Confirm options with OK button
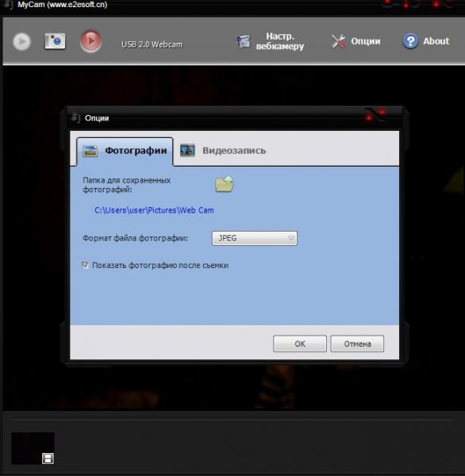Viewport: 465px width, 476px height. coord(300,344)
